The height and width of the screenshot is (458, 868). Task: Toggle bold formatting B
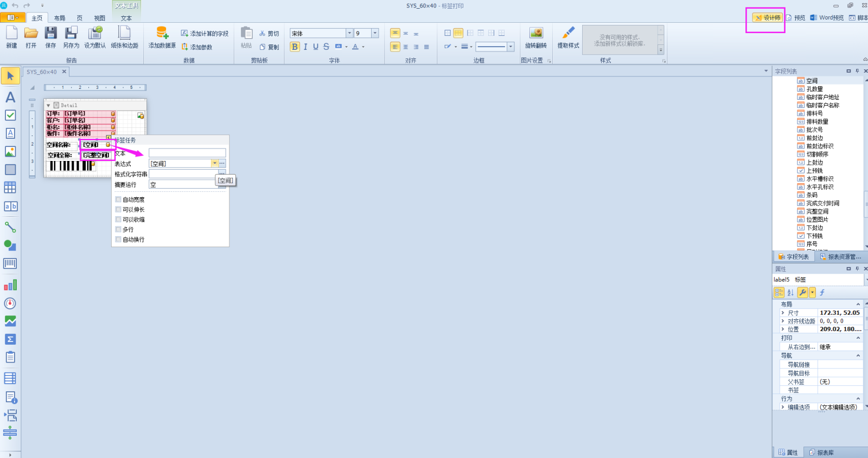295,47
